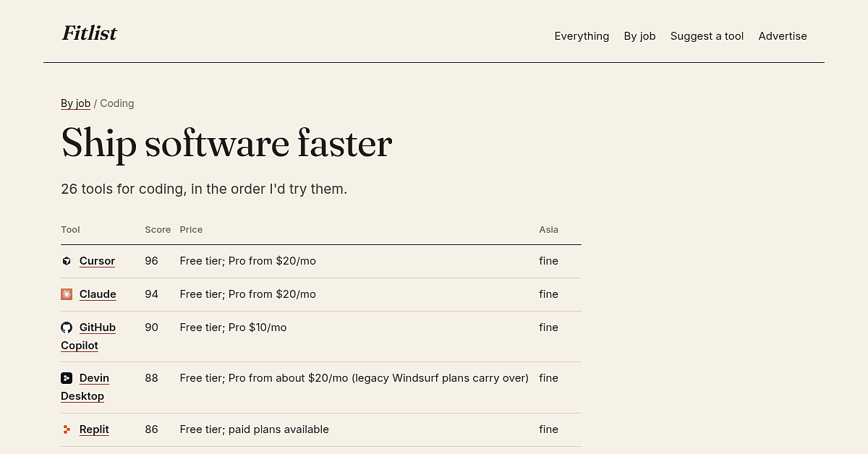Click the Claude logo icon
The height and width of the screenshot is (454, 868).
pyautogui.click(x=67, y=294)
